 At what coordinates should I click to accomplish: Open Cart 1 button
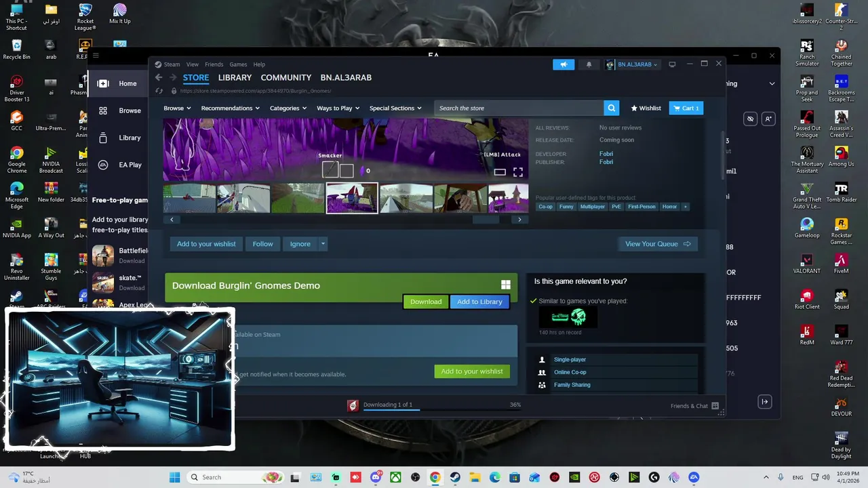click(686, 108)
